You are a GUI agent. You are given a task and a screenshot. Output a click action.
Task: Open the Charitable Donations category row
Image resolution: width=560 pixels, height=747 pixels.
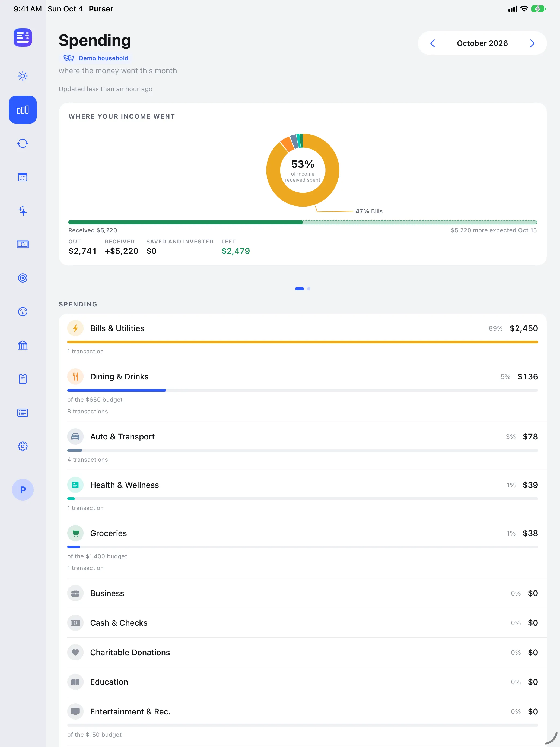(x=303, y=653)
